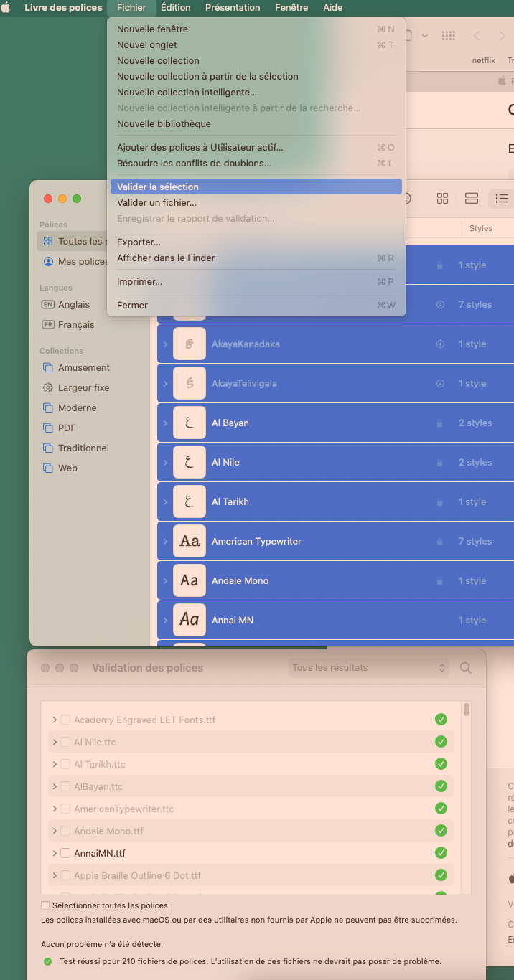This screenshot has width=514, height=980.
Task: Expand the Al Tarikh font row
Action: pyautogui.click(x=165, y=502)
